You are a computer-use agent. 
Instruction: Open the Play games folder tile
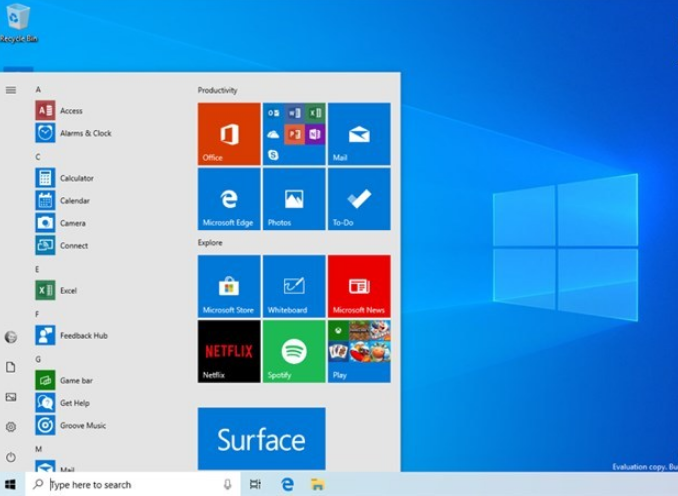coord(359,351)
